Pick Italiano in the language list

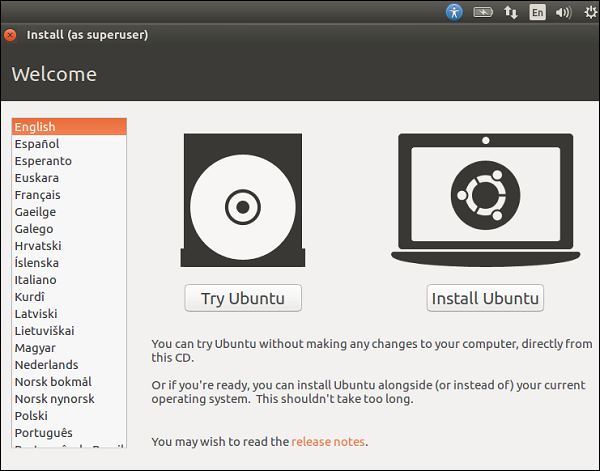pyautogui.click(x=36, y=280)
